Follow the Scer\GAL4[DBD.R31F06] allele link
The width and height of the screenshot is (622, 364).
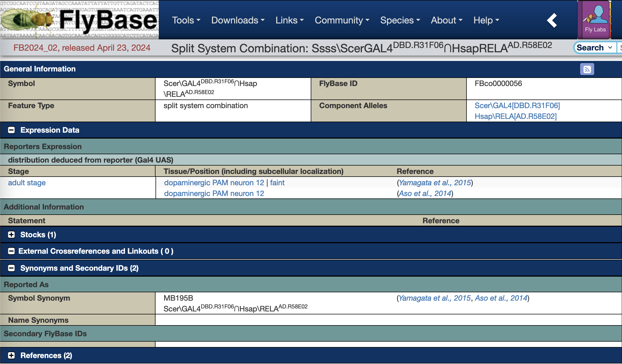click(517, 105)
